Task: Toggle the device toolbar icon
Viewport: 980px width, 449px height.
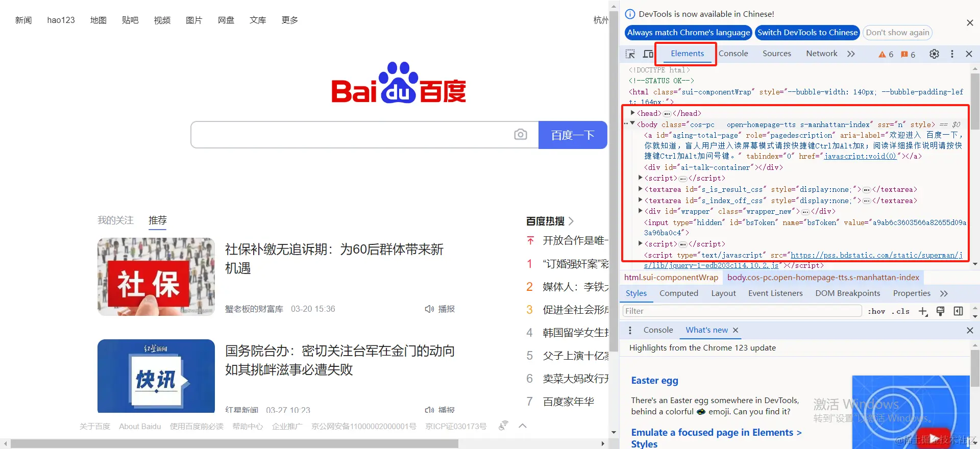Action: pos(648,54)
